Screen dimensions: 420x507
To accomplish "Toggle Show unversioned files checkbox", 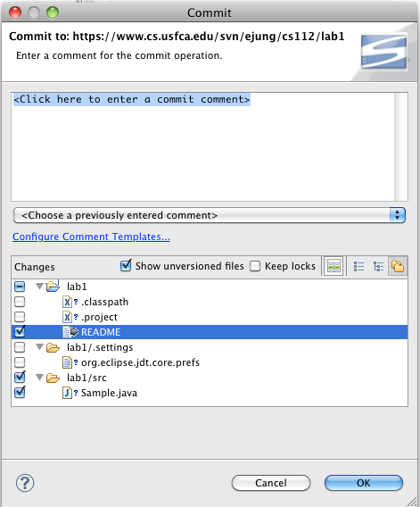I will coord(126,266).
